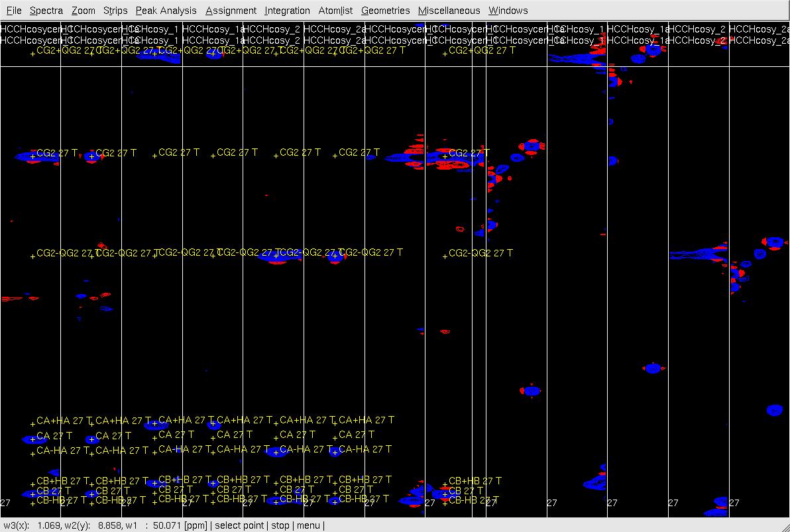Open the Integration menu

[287, 11]
